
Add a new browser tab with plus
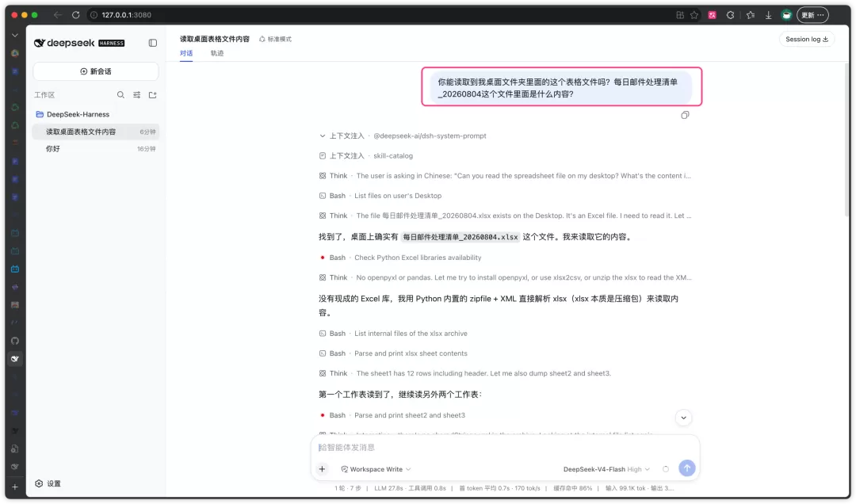click(x=15, y=487)
